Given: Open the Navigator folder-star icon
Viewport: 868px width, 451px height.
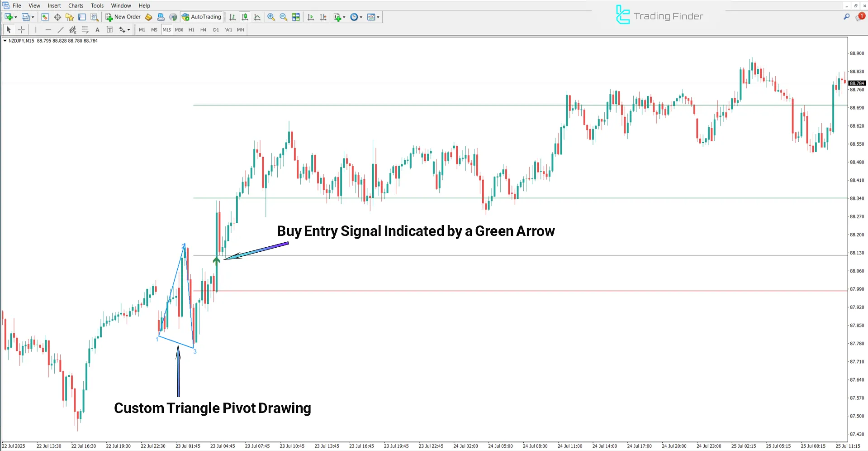Looking at the screenshot, I should click(x=70, y=17).
